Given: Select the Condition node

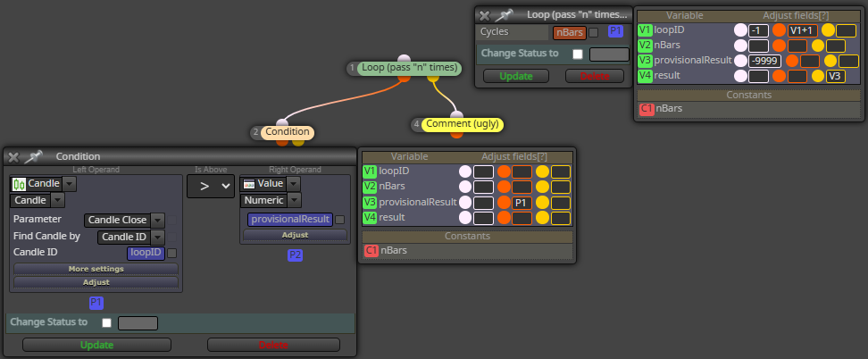Looking at the screenshot, I should [x=288, y=132].
